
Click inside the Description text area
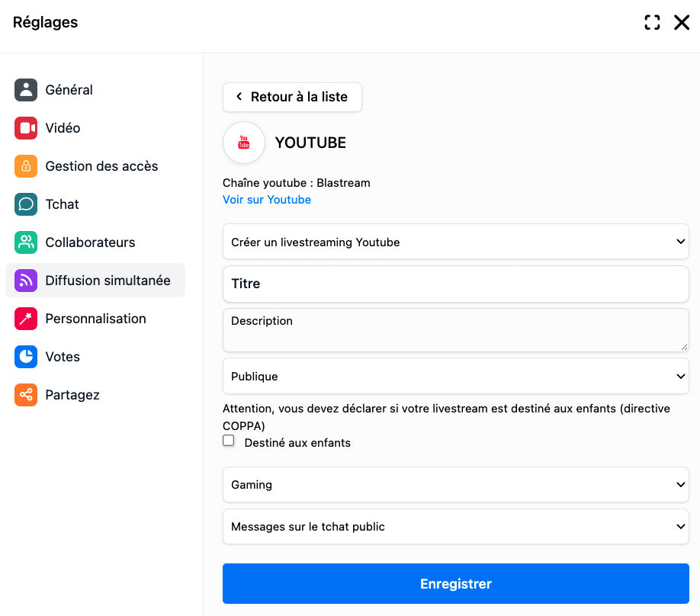point(456,330)
